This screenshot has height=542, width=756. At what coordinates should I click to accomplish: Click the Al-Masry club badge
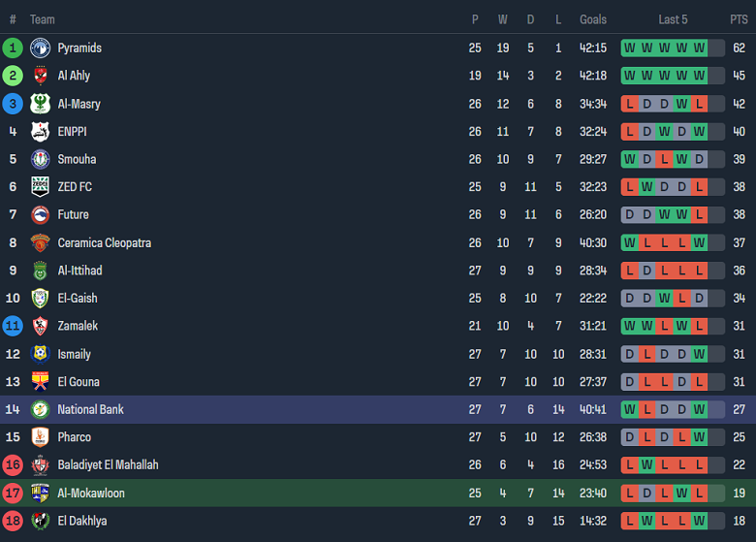click(x=40, y=104)
